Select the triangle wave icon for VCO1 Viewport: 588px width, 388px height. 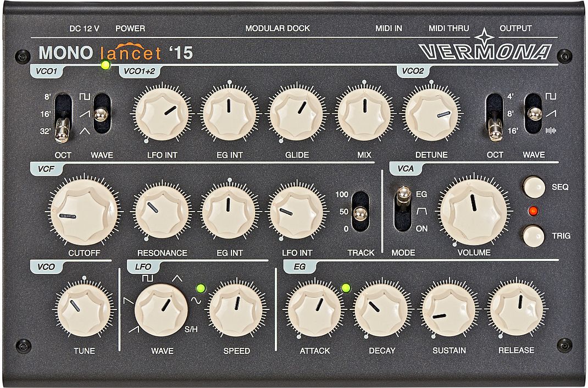coord(85,130)
